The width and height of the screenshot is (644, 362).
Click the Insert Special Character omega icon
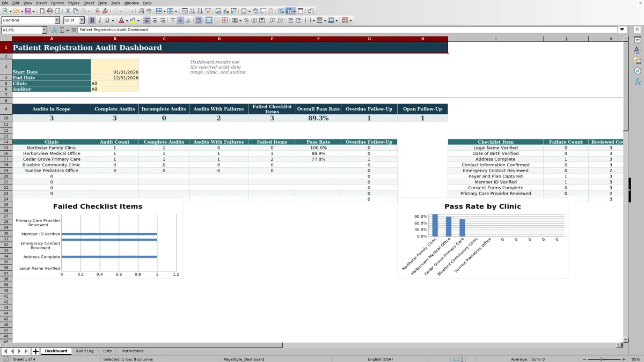(x=243, y=11)
